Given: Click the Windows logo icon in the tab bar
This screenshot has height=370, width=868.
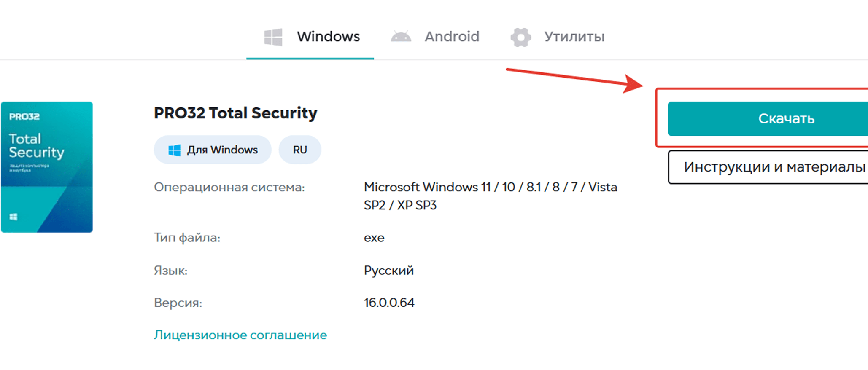Looking at the screenshot, I should [272, 37].
